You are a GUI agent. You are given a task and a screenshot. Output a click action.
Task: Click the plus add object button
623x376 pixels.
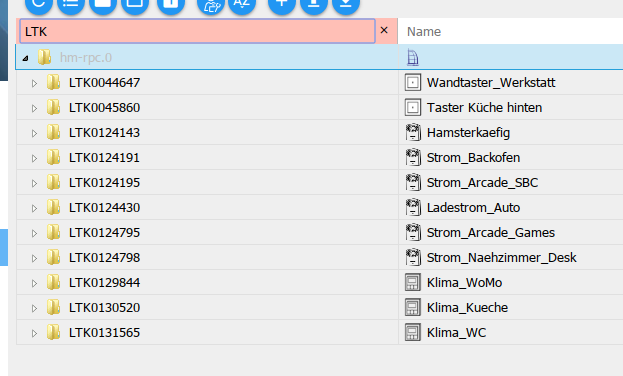click(x=282, y=4)
